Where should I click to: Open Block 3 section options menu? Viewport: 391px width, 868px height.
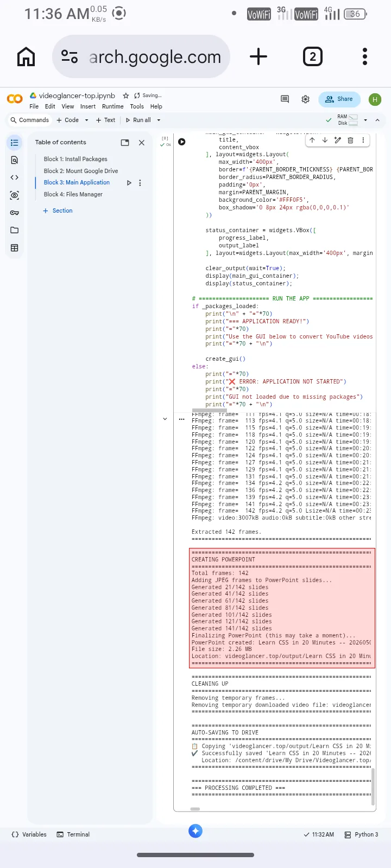[140, 183]
